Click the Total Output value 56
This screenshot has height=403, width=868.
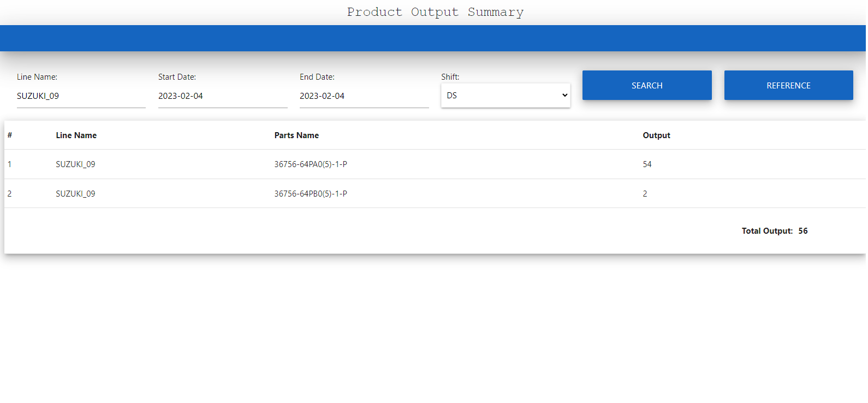click(x=802, y=231)
